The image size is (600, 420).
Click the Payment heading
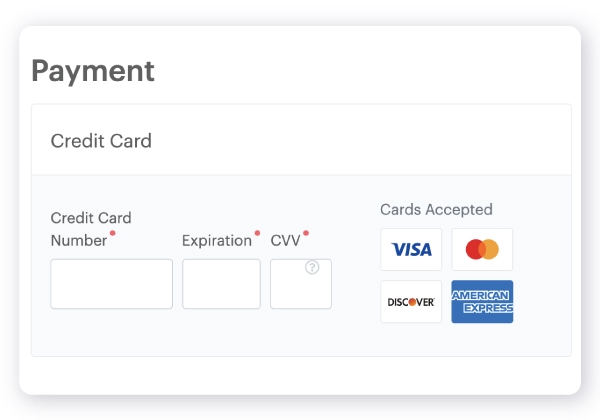click(x=93, y=71)
